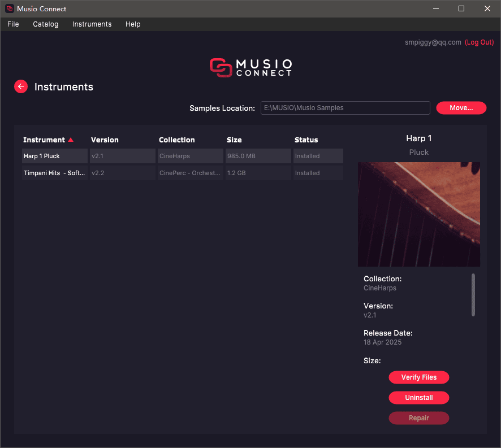The height and width of the screenshot is (448, 501).
Task: Click the Move... button
Action: point(461,108)
